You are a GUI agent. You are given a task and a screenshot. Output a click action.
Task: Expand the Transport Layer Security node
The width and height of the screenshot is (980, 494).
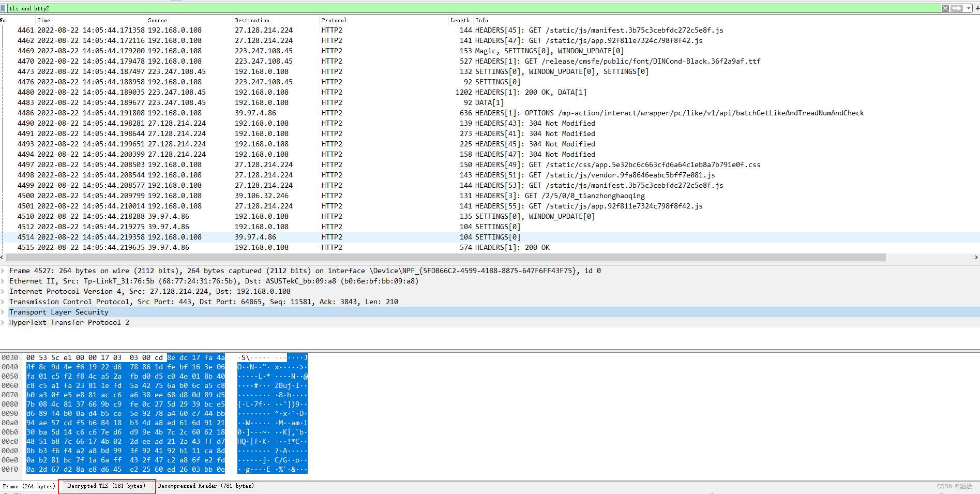pos(4,312)
